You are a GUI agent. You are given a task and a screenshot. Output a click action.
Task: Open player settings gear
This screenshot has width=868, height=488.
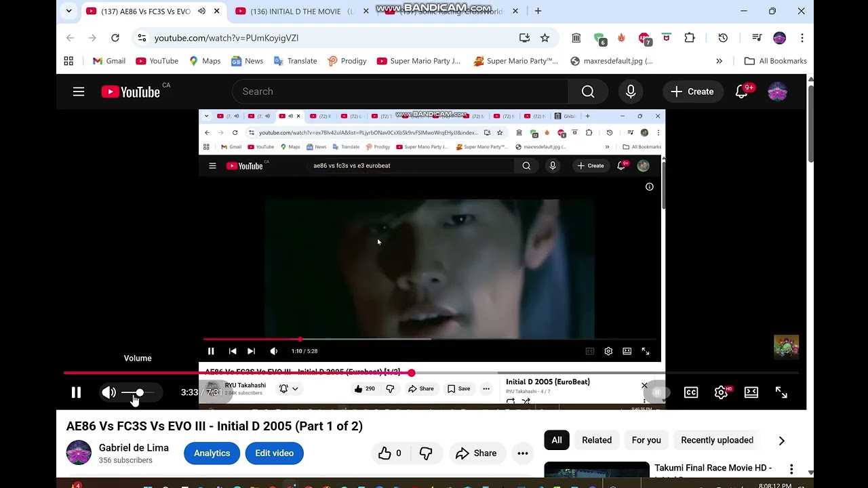pyautogui.click(x=721, y=392)
